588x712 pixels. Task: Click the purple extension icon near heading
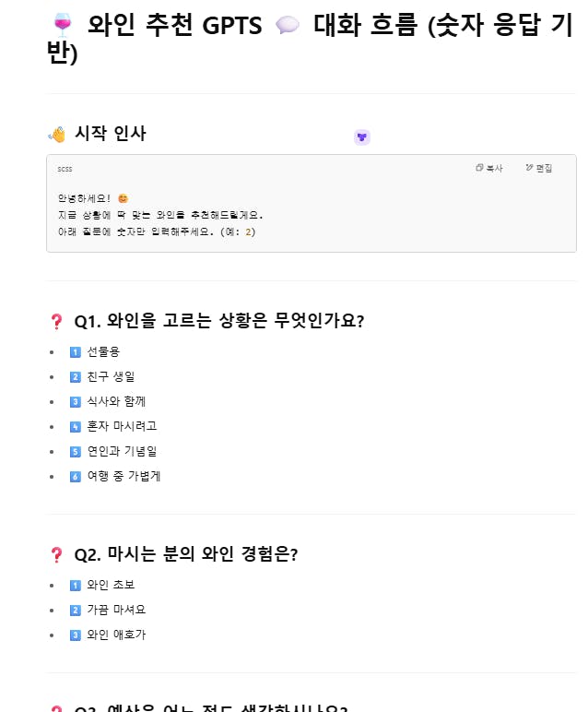coord(361,136)
